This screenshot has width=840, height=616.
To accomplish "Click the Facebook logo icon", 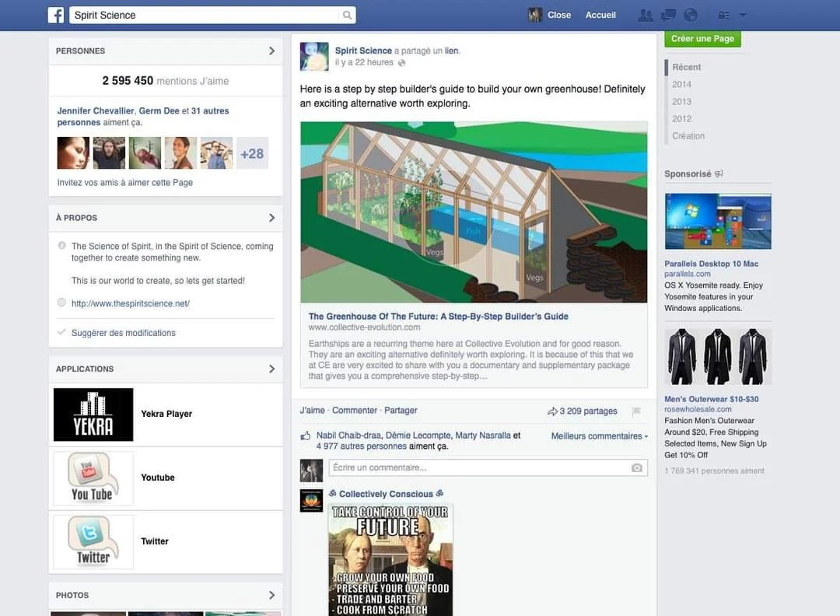I will pyautogui.click(x=56, y=15).
